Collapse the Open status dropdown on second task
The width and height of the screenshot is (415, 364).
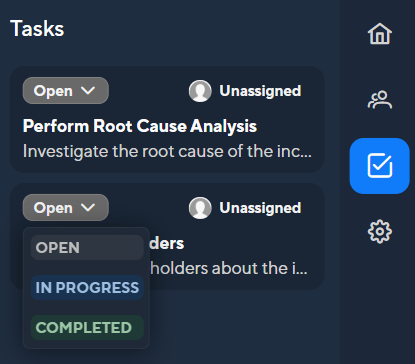coord(66,208)
